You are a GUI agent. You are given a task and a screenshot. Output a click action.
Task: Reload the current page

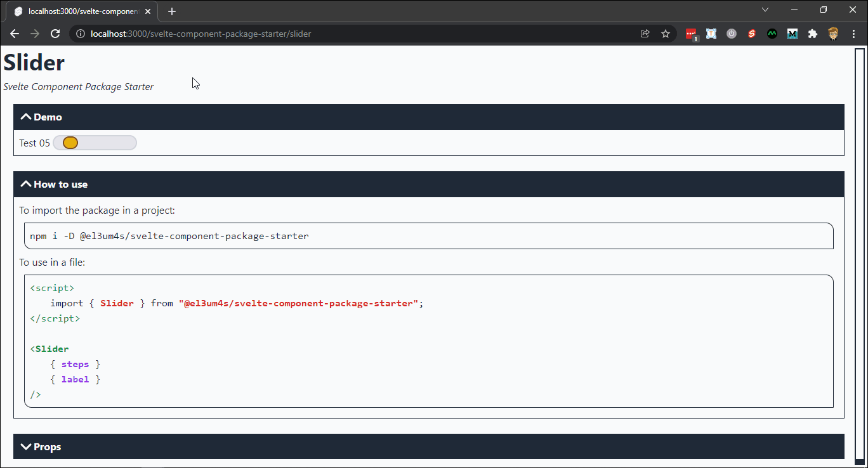tap(55, 34)
